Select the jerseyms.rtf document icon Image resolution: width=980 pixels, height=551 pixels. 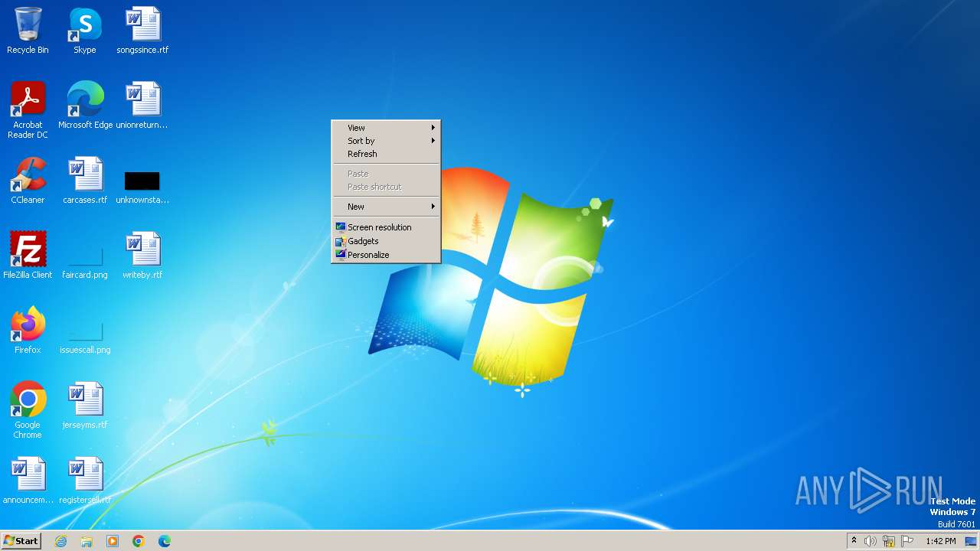point(85,406)
